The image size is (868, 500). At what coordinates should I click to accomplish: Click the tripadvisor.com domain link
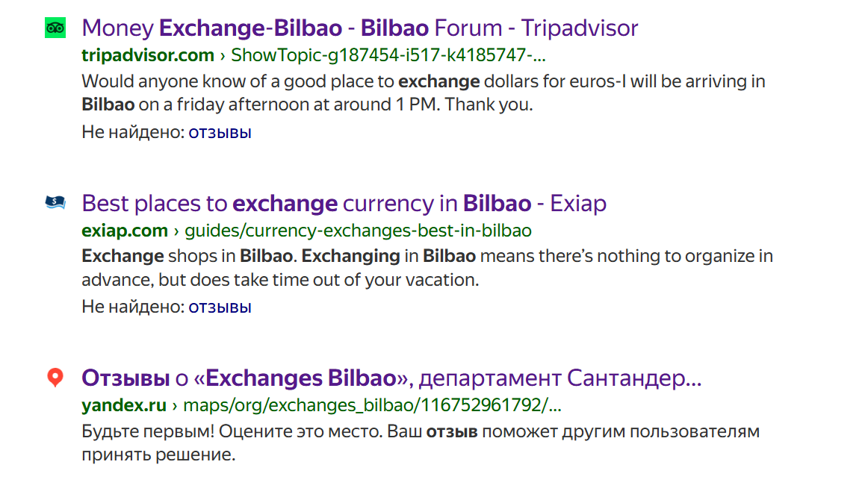[x=147, y=55]
